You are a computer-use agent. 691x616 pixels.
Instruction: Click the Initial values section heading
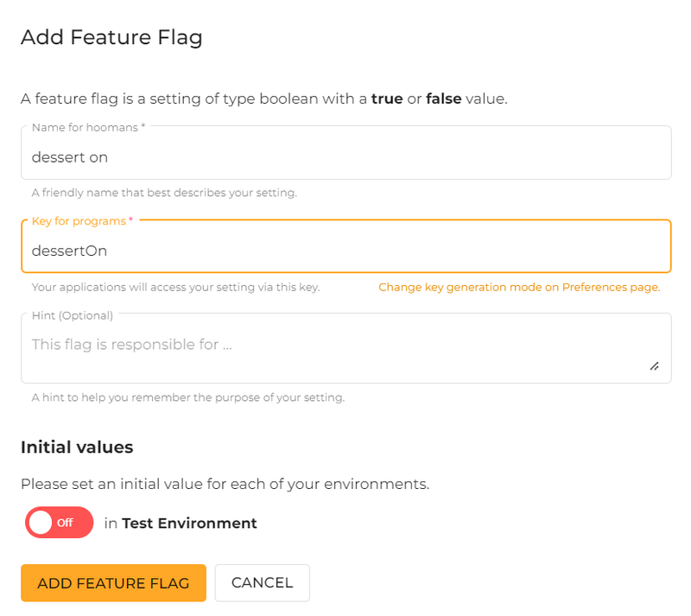[77, 447]
